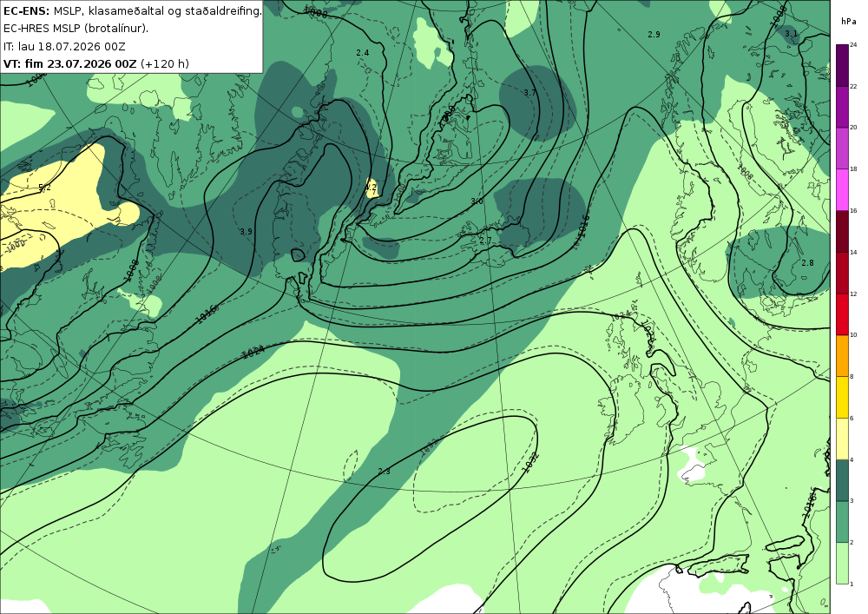Click the '14' tick label on the color bar
The height and width of the screenshot is (614, 868).
(x=853, y=252)
